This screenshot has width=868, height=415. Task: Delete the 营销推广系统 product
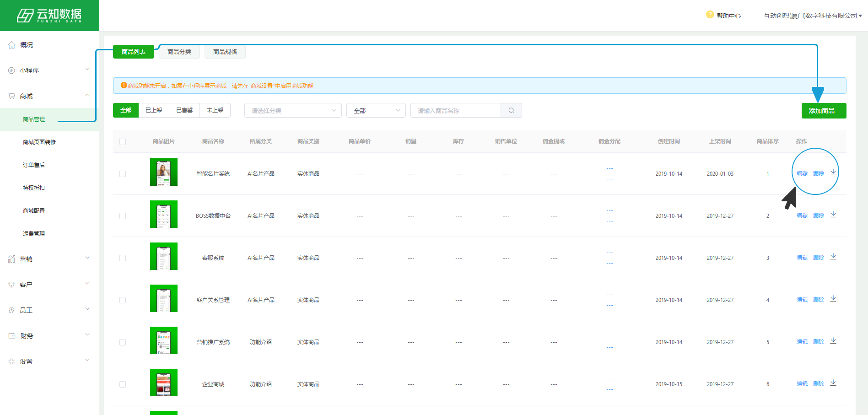coord(819,342)
